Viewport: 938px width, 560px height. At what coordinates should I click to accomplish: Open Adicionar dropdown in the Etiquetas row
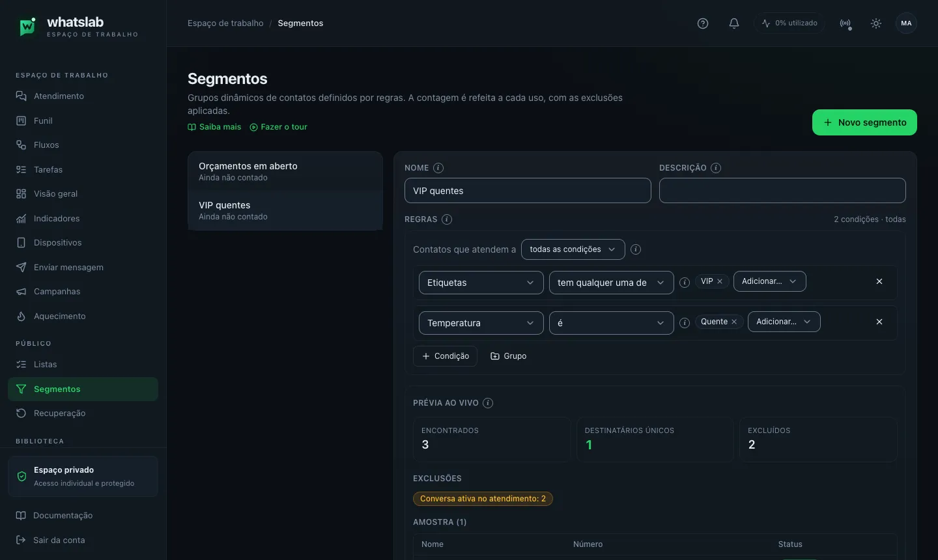pos(770,281)
